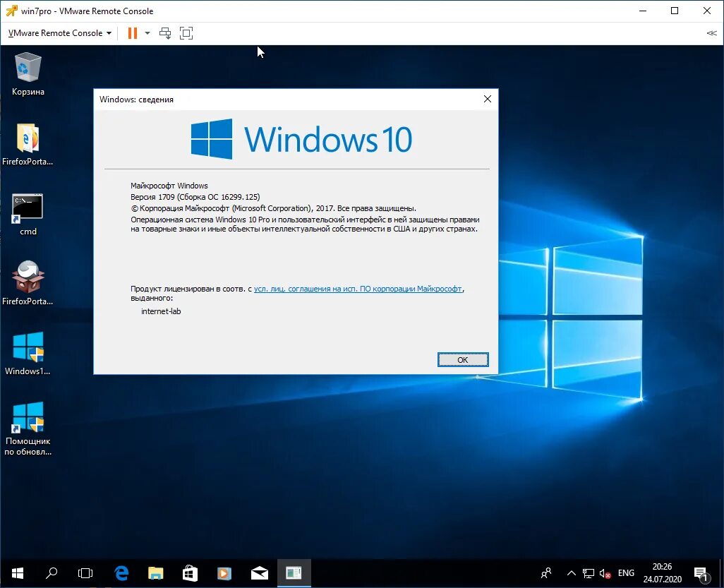Click the internet-lab licensee text
724x588 pixels.
tap(161, 311)
